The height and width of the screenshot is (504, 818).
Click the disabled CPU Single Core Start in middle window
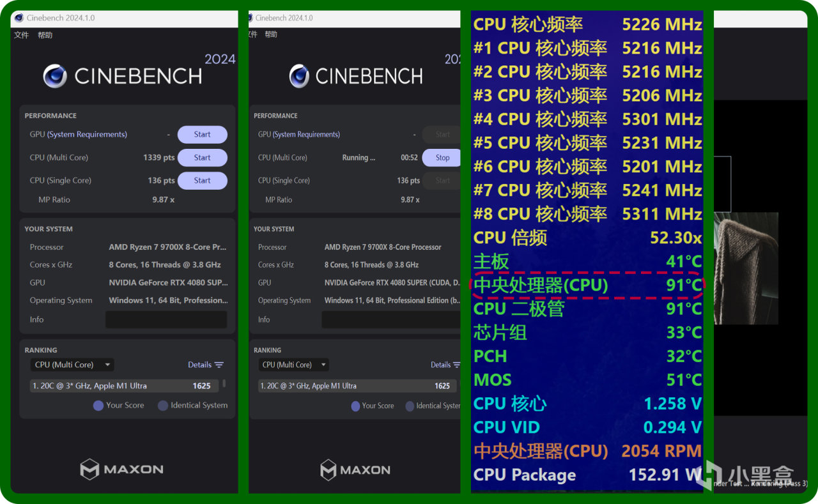pos(442,181)
